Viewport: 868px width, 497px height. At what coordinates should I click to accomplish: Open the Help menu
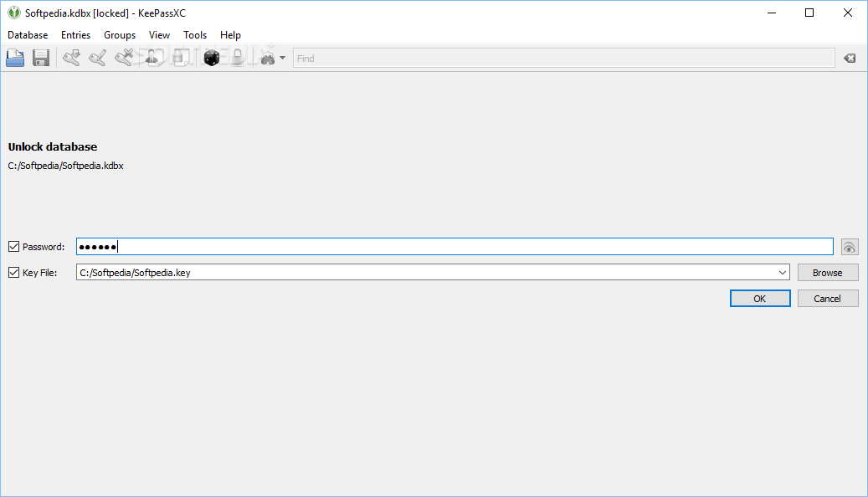(x=230, y=35)
